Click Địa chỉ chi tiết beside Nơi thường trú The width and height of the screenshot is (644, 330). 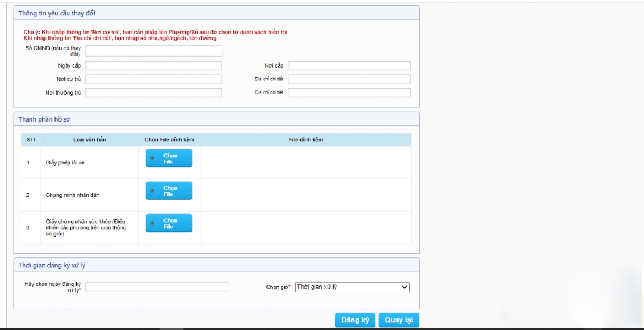coord(349,93)
